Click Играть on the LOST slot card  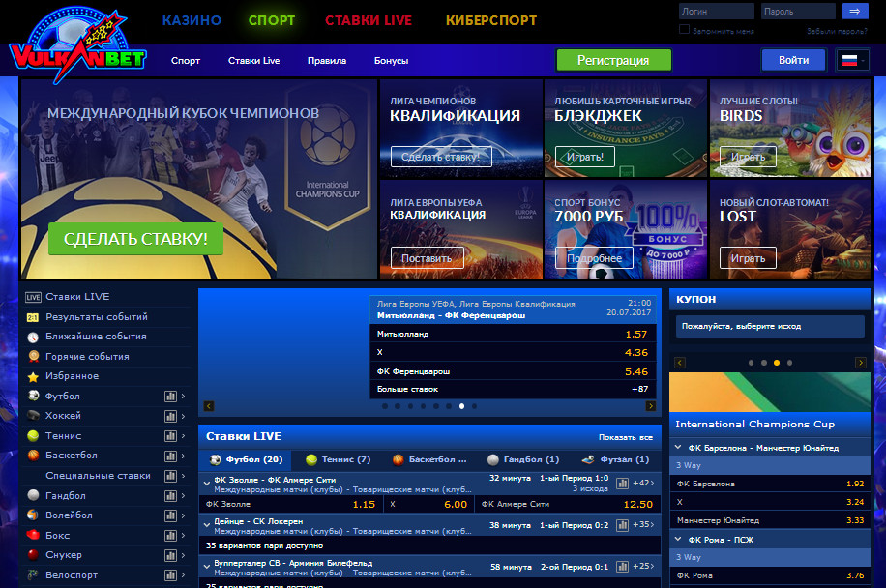[x=748, y=258]
